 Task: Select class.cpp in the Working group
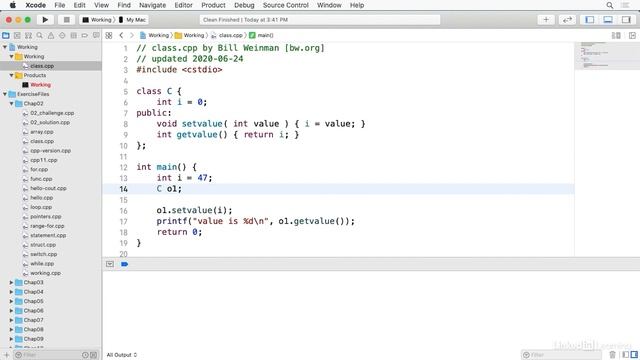[x=51, y=66]
